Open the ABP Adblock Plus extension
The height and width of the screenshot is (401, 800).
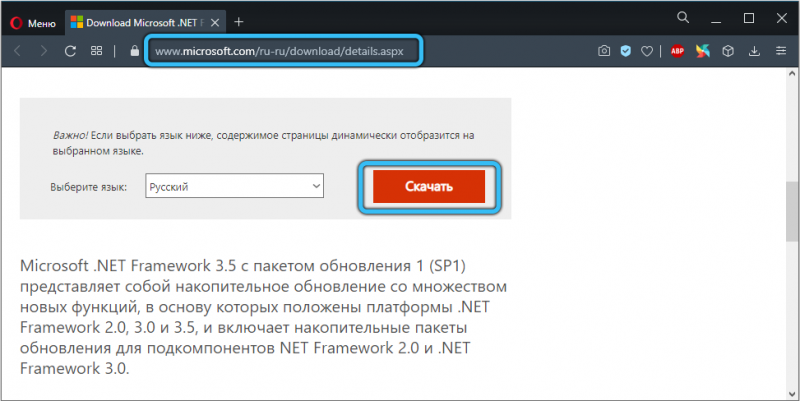[678, 51]
